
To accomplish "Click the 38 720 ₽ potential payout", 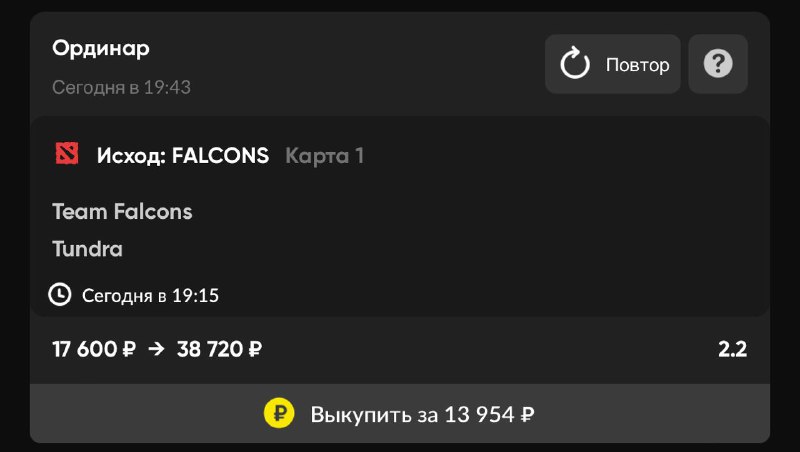I will [x=219, y=349].
